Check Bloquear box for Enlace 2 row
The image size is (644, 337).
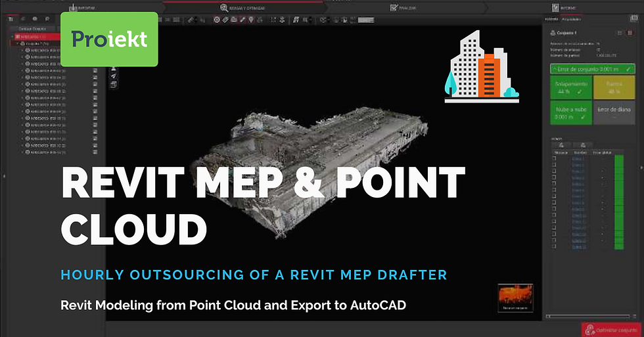[554, 165]
